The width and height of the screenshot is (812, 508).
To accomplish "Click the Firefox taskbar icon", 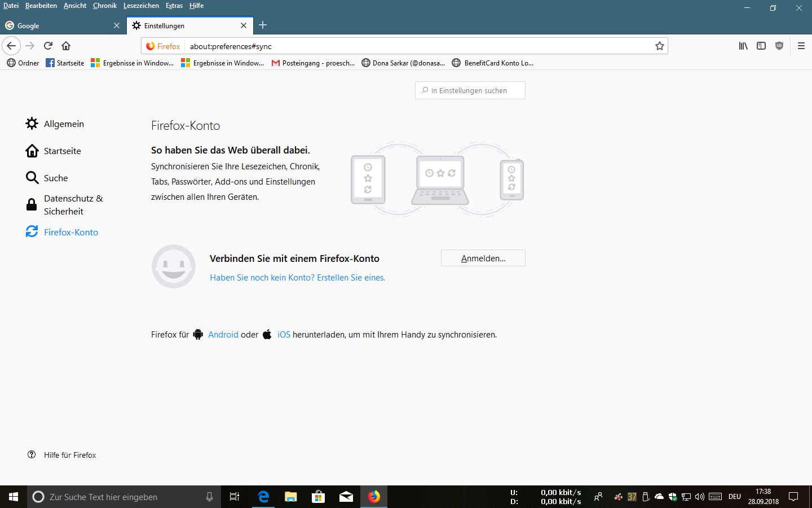I will coord(374,497).
